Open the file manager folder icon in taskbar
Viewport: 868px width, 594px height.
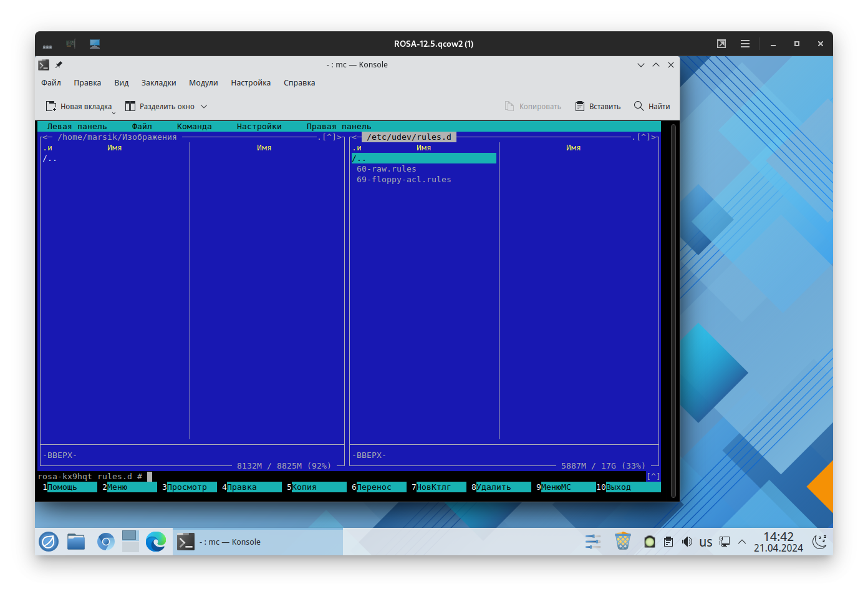tap(76, 541)
